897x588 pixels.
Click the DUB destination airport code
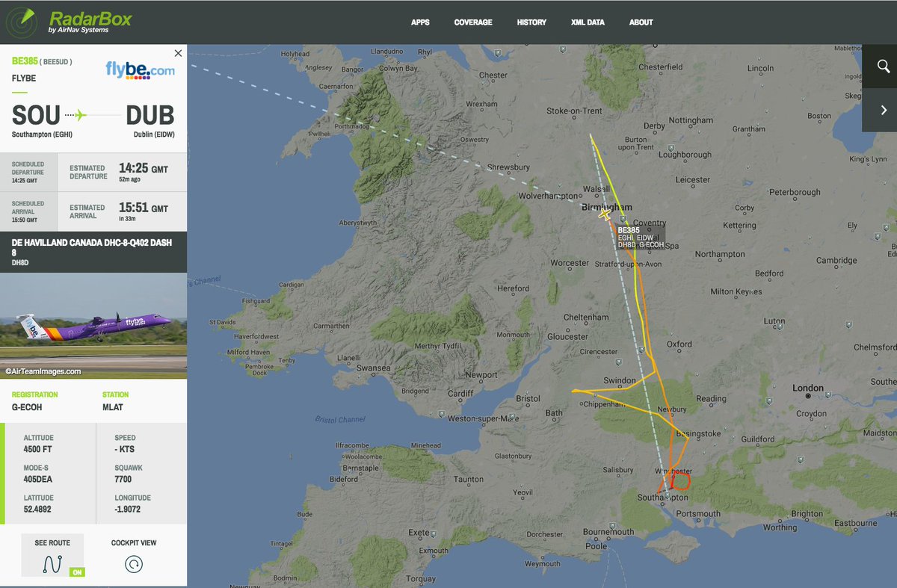click(150, 115)
